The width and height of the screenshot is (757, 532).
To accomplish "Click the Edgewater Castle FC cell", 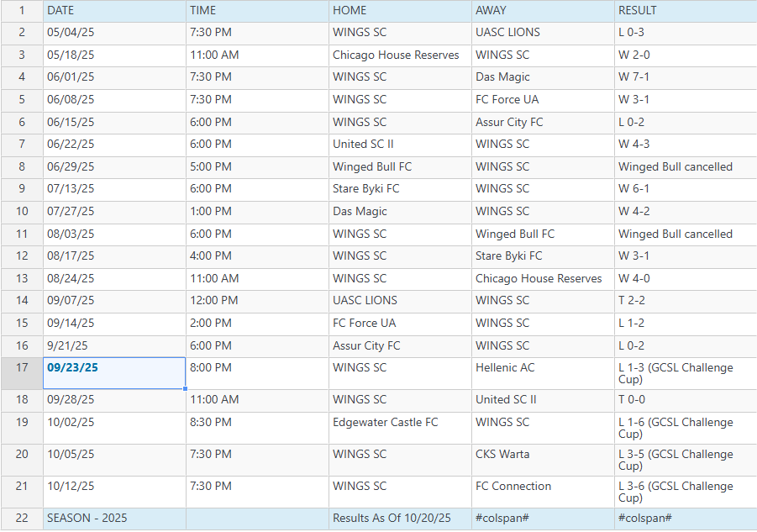I will [x=399, y=428].
